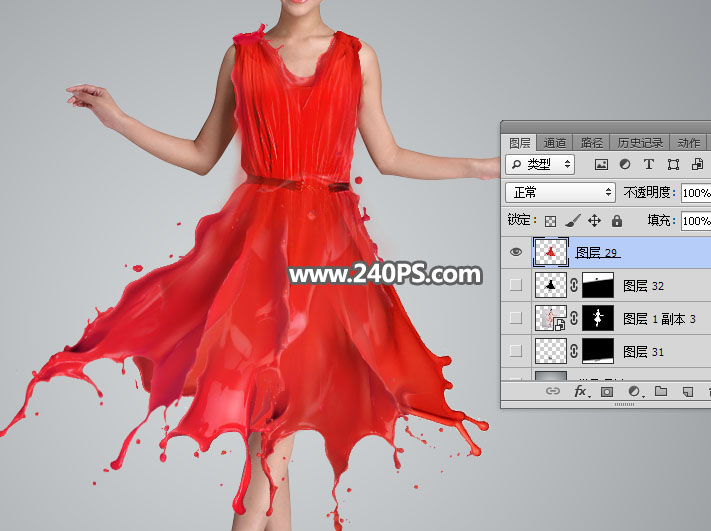Image resolution: width=711 pixels, height=531 pixels.
Task: Open the 动作 tab
Action: pos(688,143)
